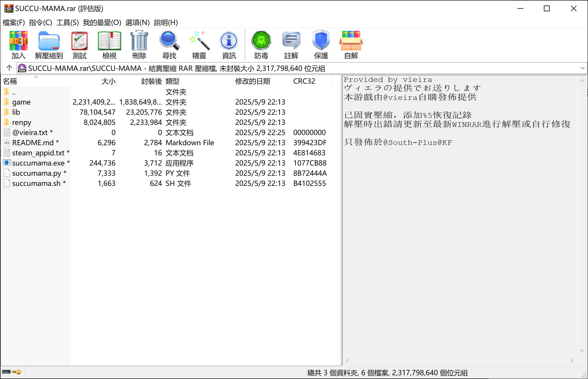Sort the file list by 名稱 column

(10, 81)
